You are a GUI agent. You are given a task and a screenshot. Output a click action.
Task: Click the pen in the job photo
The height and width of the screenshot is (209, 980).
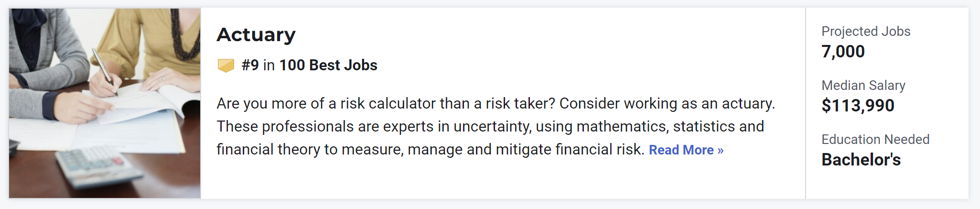(x=105, y=73)
